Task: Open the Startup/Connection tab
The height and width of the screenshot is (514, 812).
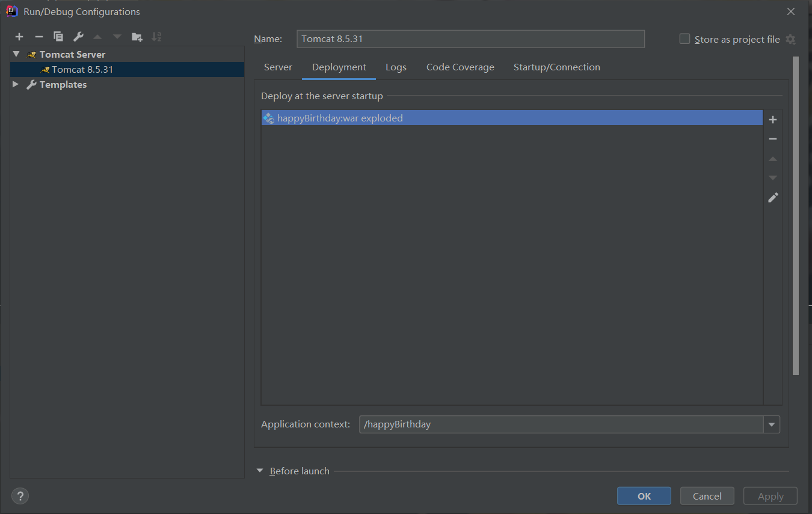Action: coord(557,67)
